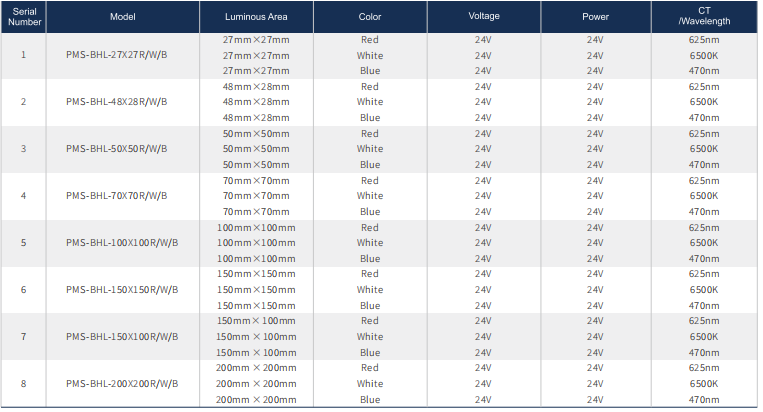Image resolution: width=763 pixels, height=412 pixels.
Task: Click model PMS-BHL-200X200R/W/B
Action: pyautogui.click(x=122, y=384)
